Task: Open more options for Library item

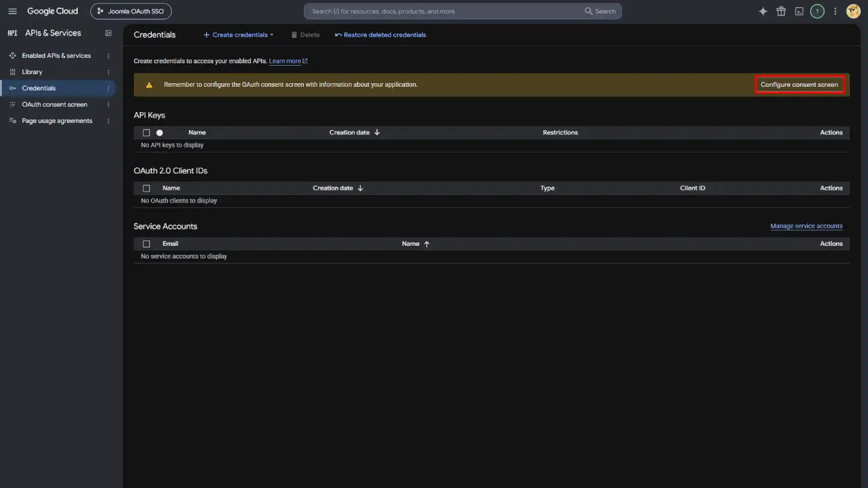Action: coord(108,72)
